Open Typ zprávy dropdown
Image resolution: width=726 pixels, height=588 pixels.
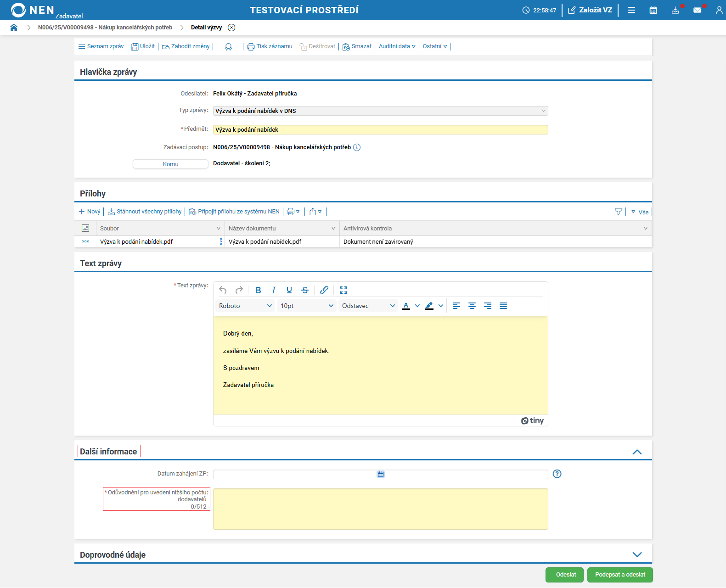(x=380, y=111)
